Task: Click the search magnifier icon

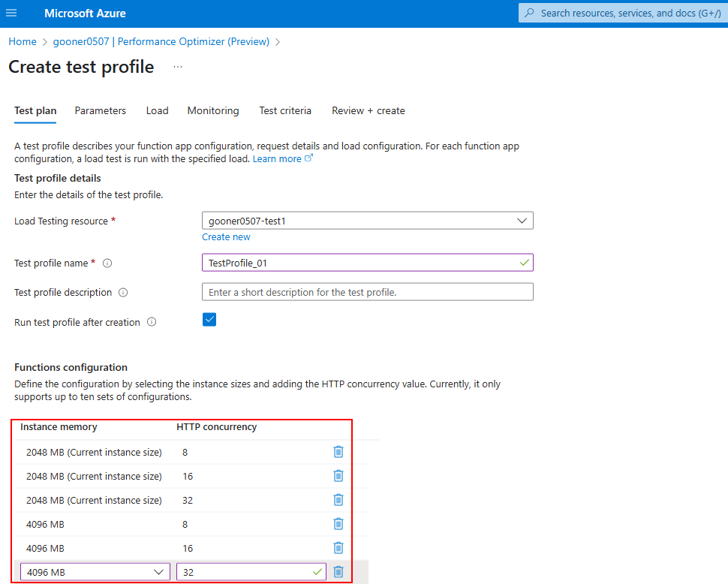Action: [x=529, y=13]
